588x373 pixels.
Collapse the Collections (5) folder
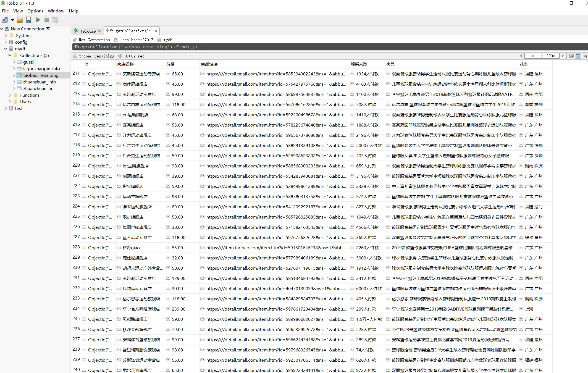[x=10, y=55]
